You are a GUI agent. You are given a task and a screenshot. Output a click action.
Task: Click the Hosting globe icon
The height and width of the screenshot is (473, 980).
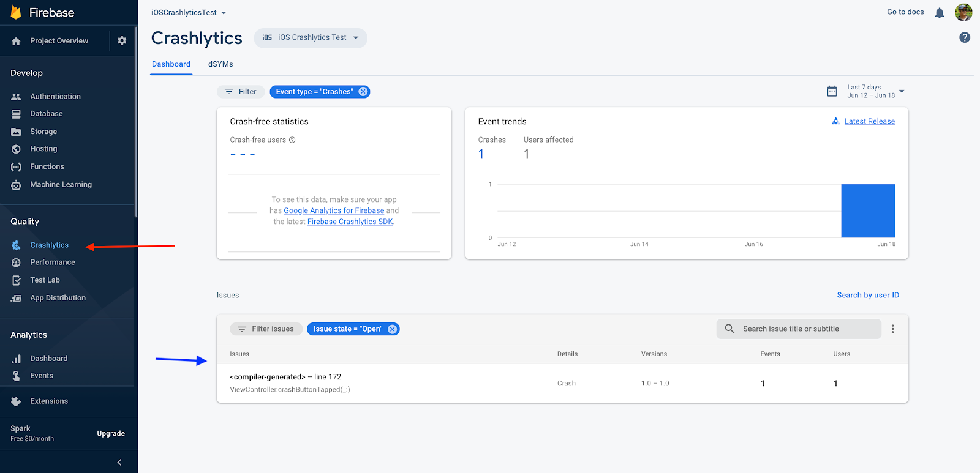[x=16, y=149]
